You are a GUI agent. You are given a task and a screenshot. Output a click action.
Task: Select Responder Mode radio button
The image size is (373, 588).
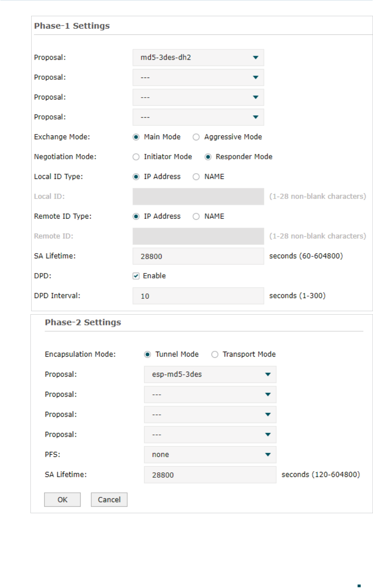pyautogui.click(x=208, y=157)
